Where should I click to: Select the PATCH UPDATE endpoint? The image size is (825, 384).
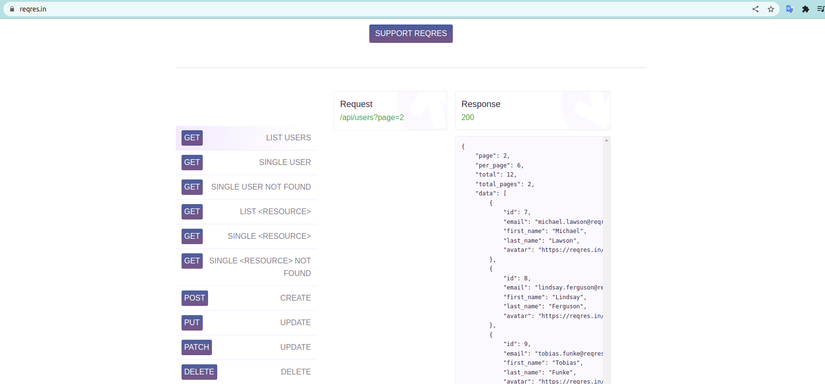click(246, 347)
